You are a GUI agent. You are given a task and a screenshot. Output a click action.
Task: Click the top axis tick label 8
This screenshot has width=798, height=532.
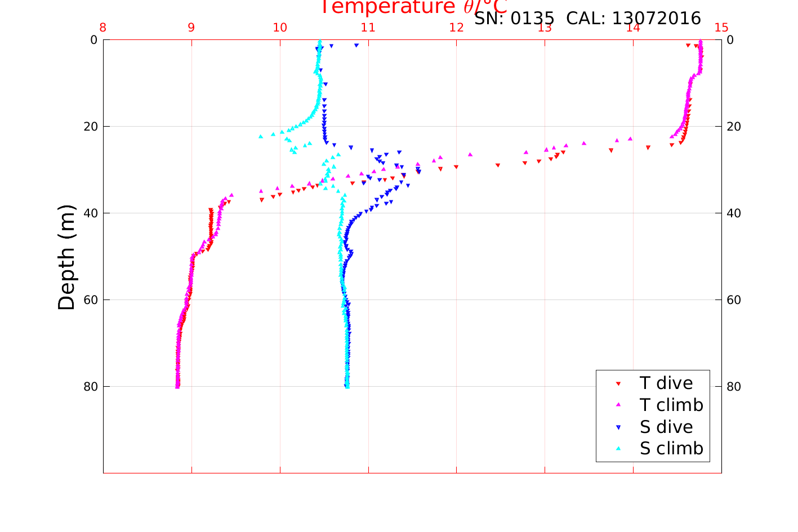(x=103, y=28)
